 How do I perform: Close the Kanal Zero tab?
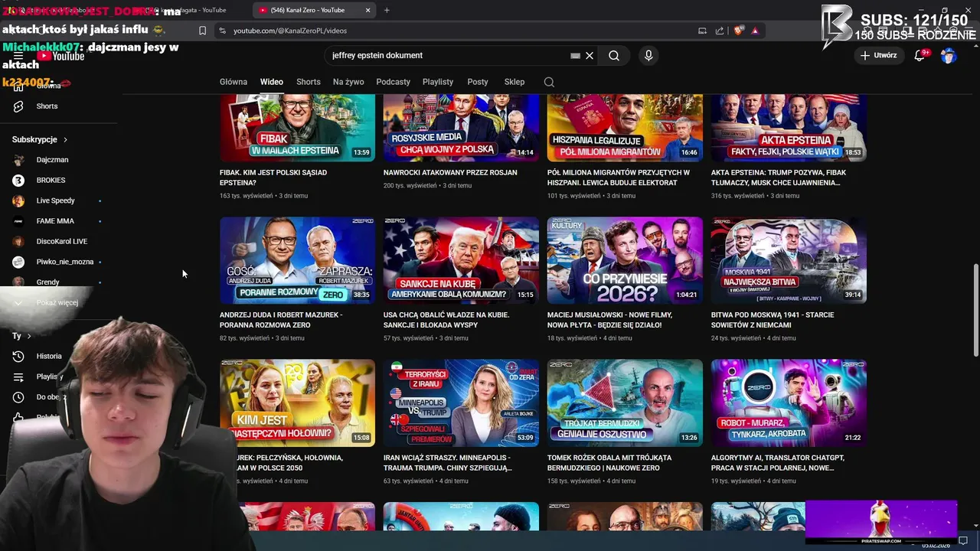[x=367, y=10]
